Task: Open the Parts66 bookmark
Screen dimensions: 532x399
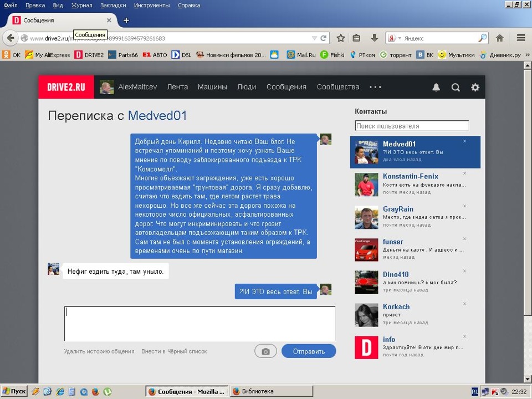Action: [x=123, y=55]
